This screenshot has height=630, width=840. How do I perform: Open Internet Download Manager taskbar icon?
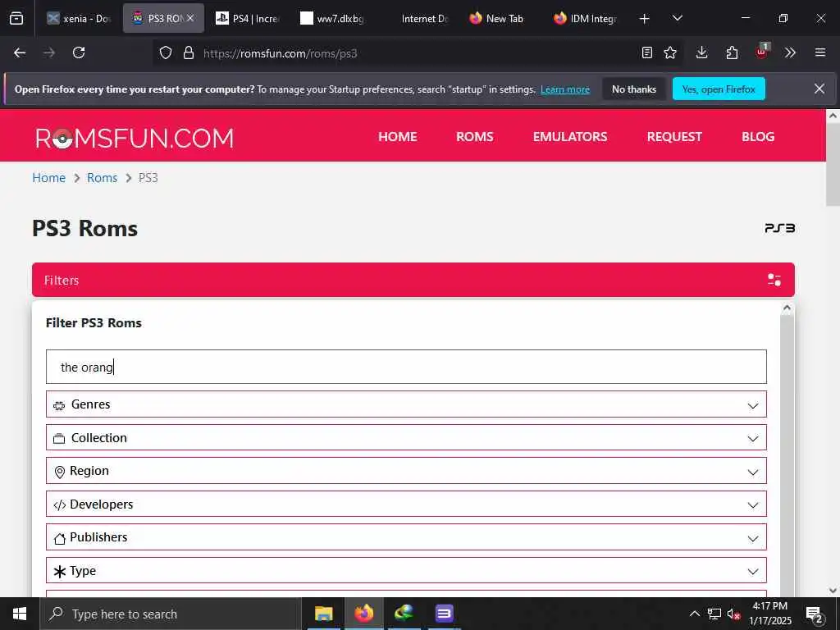[404, 614]
